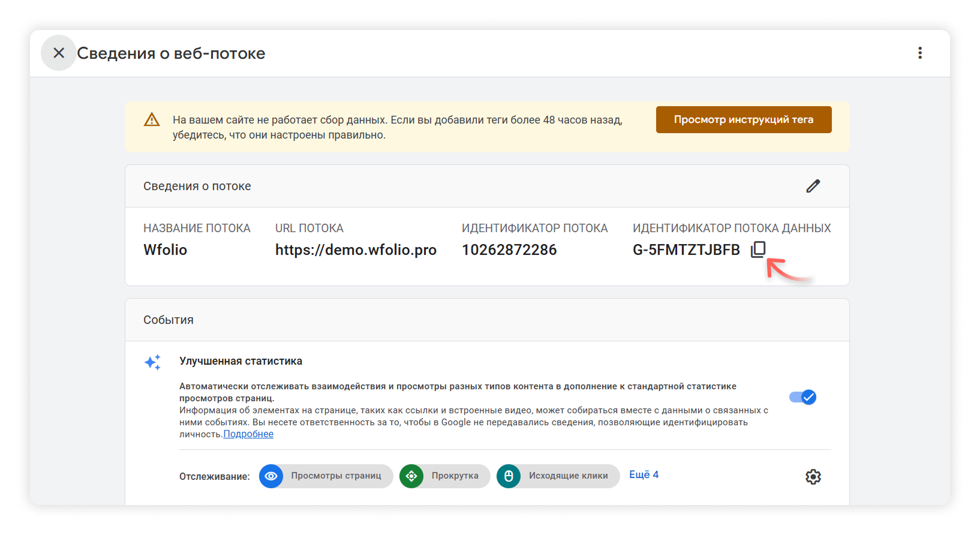Select the "Исходящие клики" chip

click(x=568, y=476)
